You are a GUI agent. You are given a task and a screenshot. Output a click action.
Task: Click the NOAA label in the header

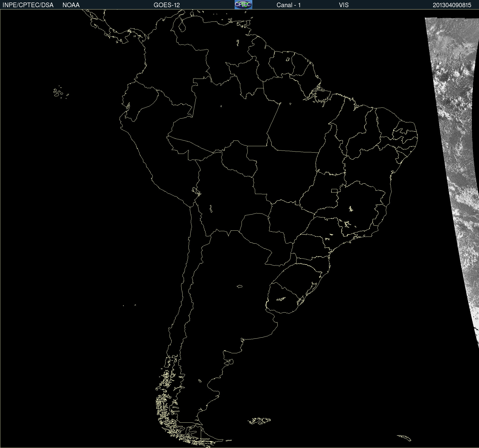pos(71,5)
